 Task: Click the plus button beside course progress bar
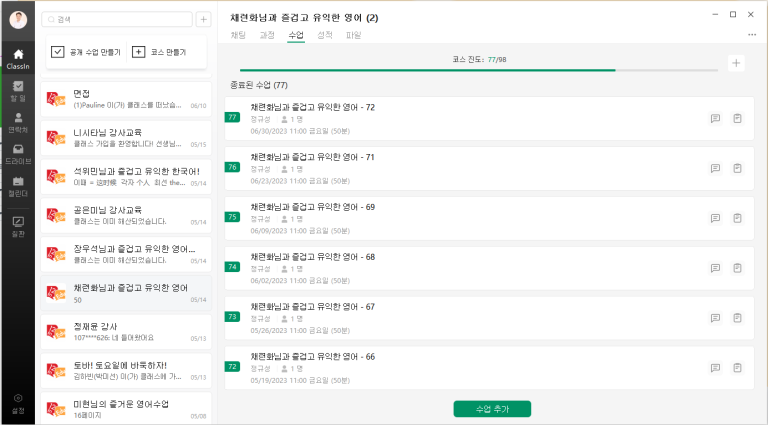point(737,63)
